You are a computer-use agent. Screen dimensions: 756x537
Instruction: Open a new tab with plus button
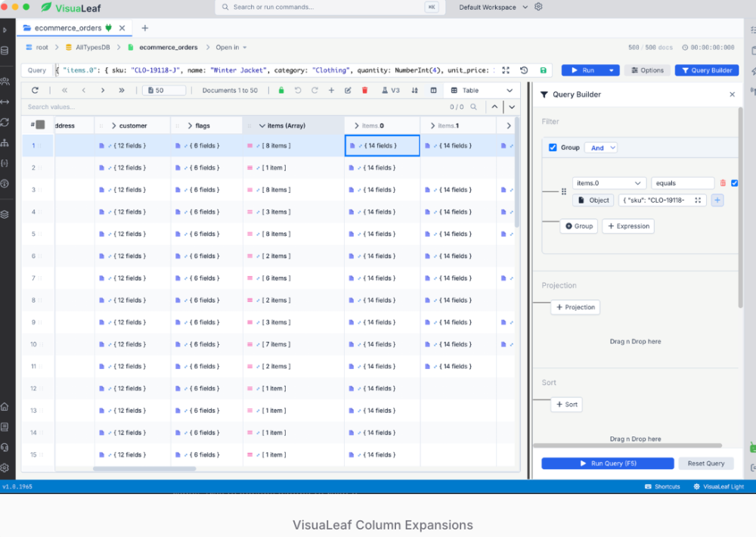click(x=144, y=28)
